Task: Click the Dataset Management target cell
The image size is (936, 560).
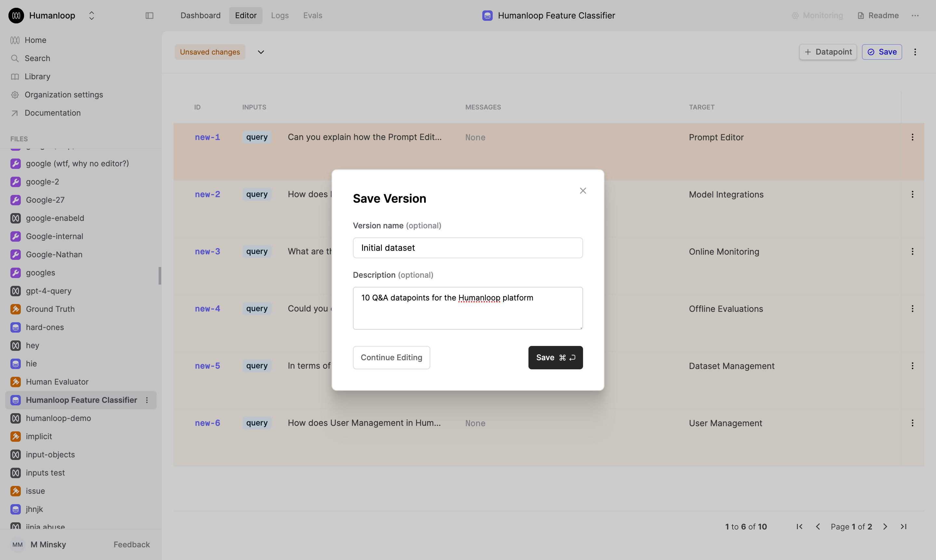Action: coord(731,366)
